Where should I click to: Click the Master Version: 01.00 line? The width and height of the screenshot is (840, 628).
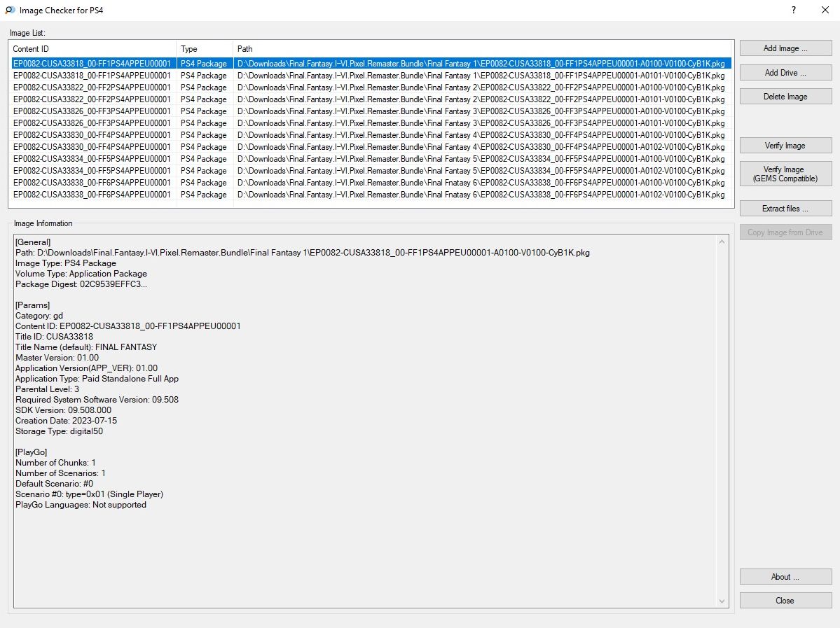click(x=57, y=358)
